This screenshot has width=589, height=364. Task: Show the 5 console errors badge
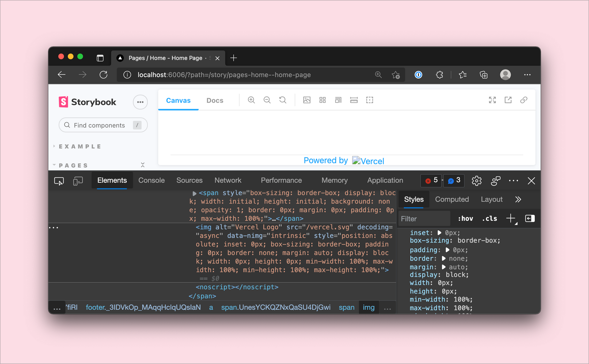click(431, 181)
